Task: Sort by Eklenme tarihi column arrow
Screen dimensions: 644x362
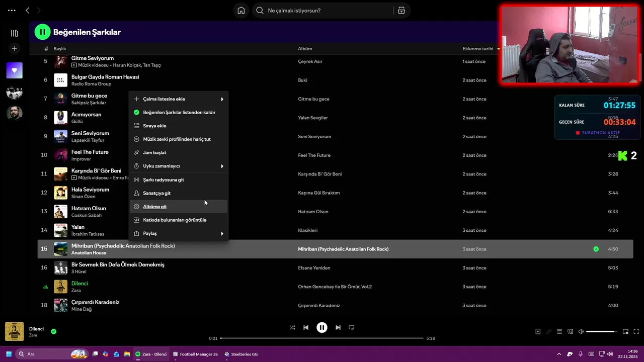Action: [x=498, y=49]
